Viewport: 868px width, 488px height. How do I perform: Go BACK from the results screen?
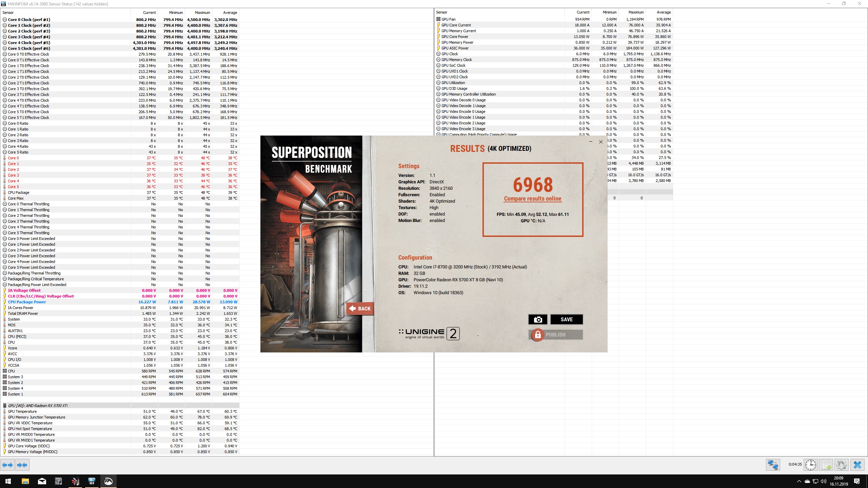[x=360, y=308]
